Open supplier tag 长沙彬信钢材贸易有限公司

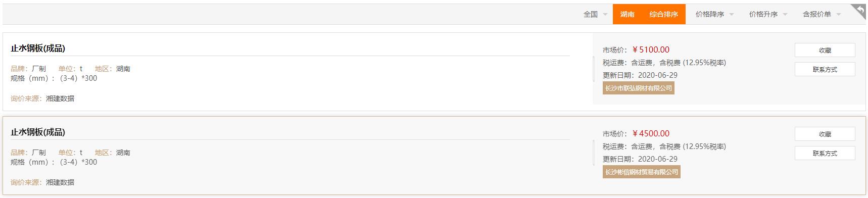click(642, 172)
